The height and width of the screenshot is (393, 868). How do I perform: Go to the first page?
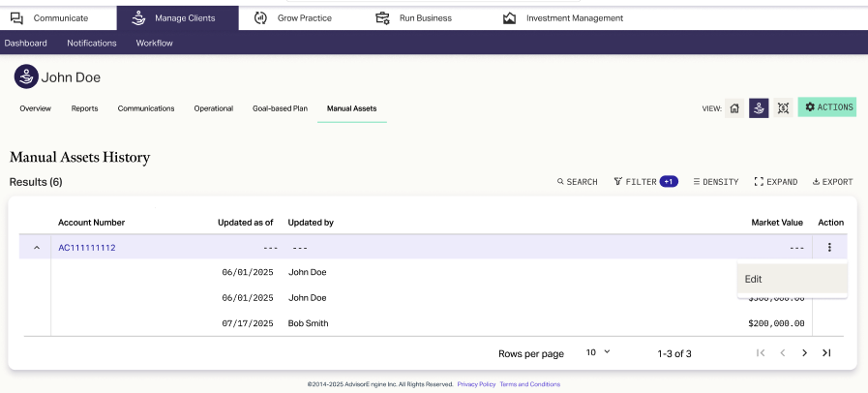(761, 352)
